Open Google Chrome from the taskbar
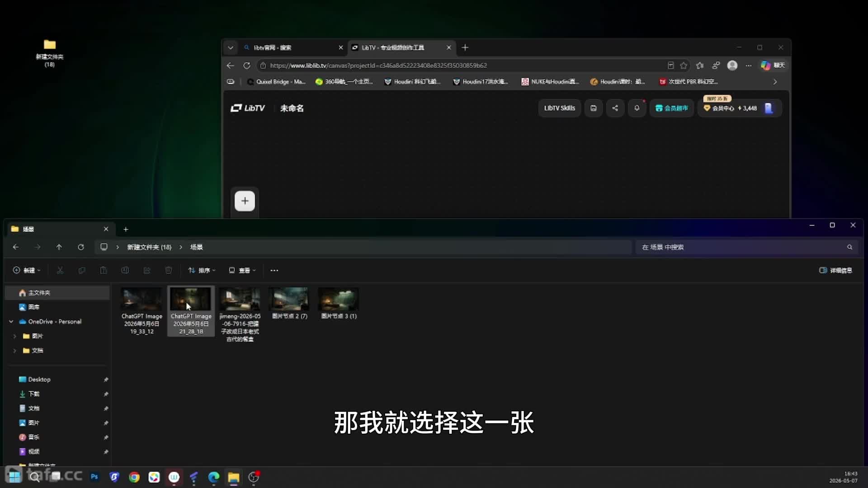This screenshot has width=868, height=488. (x=134, y=477)
